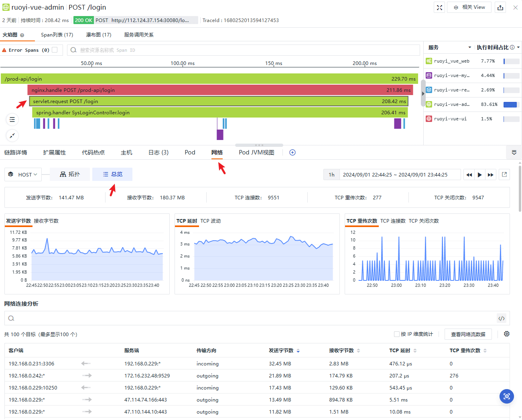Click the time range date field

tap(400, 174)
